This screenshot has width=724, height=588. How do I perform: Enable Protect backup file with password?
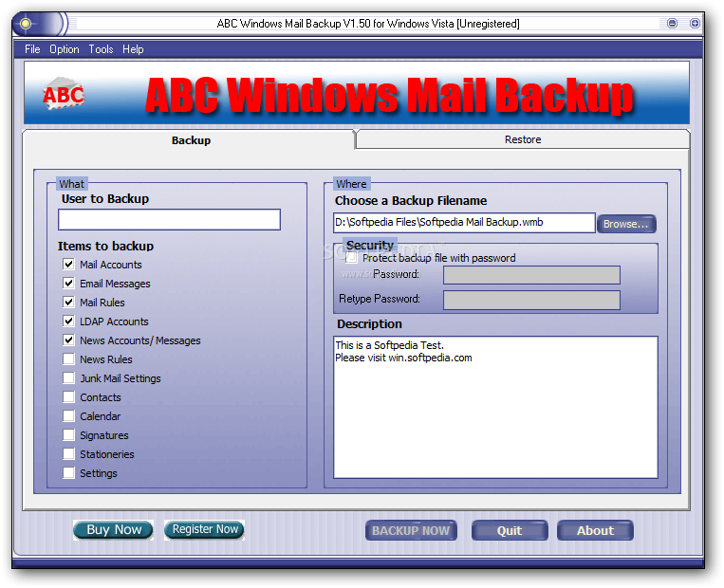pyautogui.click(x=351, y=258)
